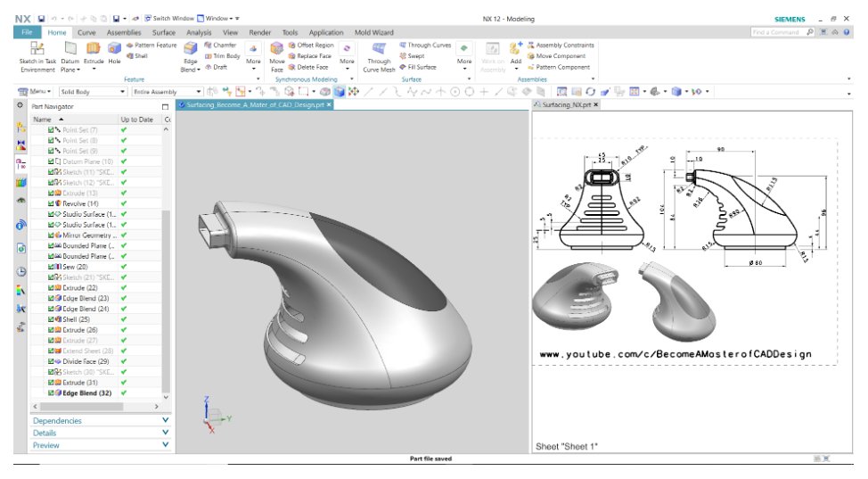Click the Name column header
The image size is (868, 479).
pos(74,120)
